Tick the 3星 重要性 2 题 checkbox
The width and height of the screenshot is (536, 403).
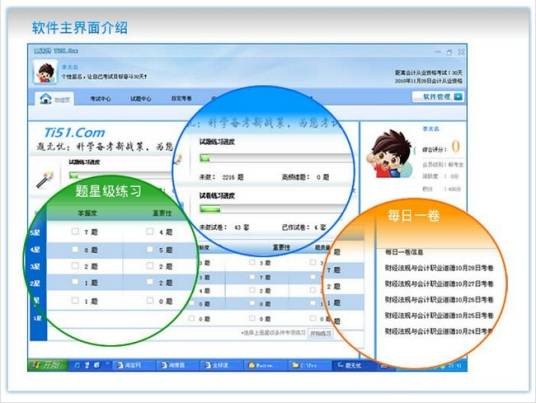click(150, 266)
